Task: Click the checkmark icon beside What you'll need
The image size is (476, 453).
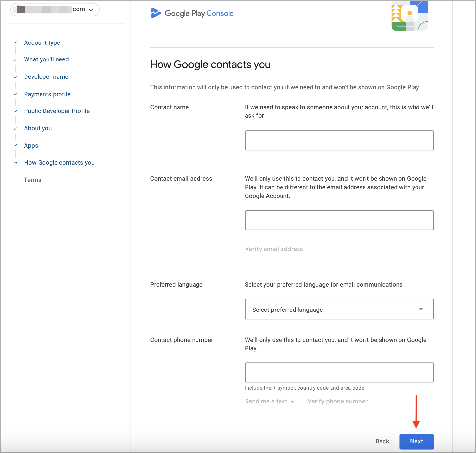Action: click(x=15, y=59)
